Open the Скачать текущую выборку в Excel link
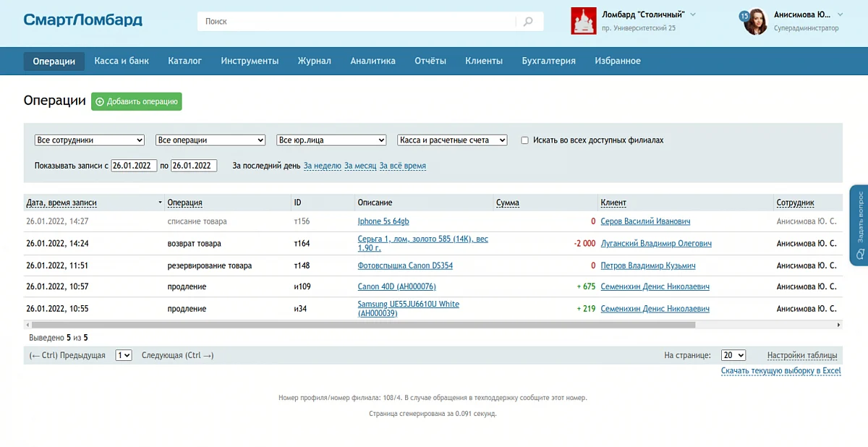This screenshot has height=447, width=868. tap(780, 371)
